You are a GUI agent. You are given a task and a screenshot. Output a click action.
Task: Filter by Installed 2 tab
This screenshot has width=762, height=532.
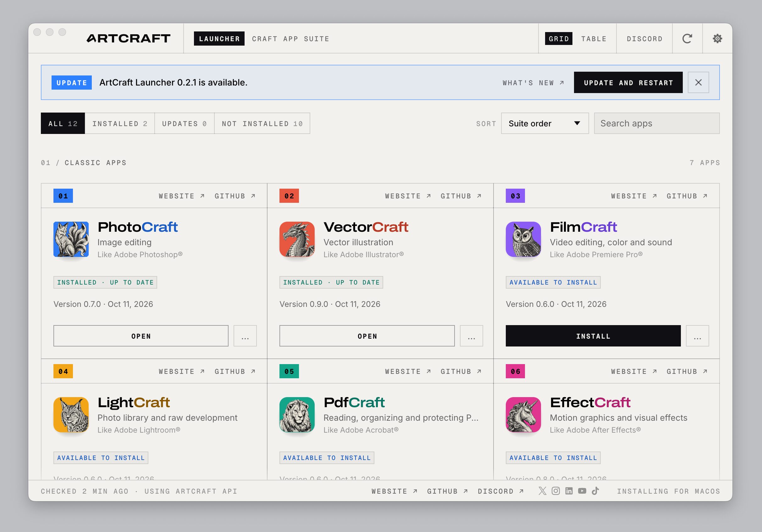120,124
